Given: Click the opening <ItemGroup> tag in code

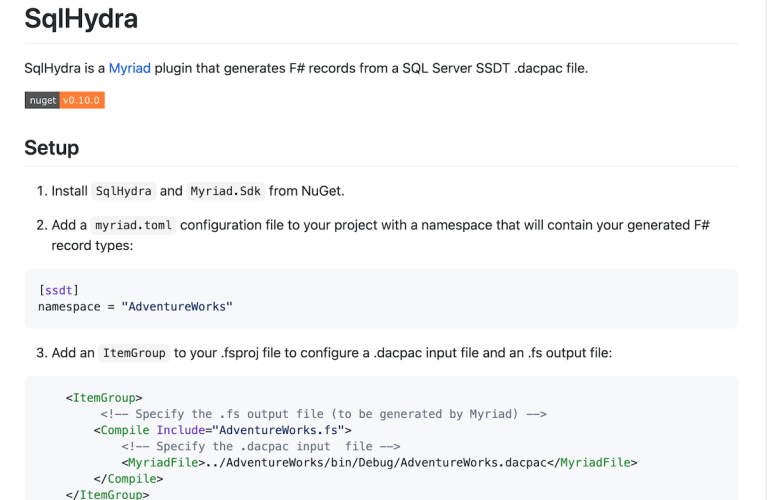Looking at the screenshot, I should 104,398.
